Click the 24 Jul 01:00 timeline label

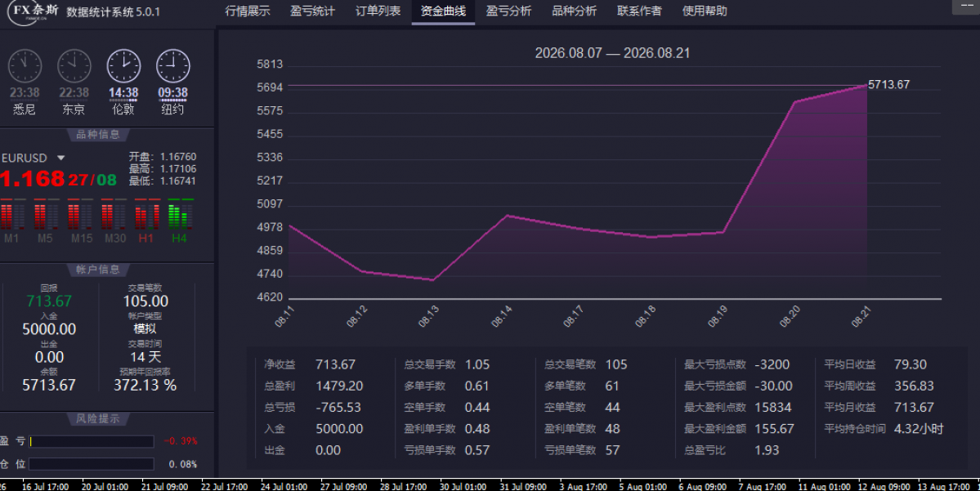coord(284,487)
